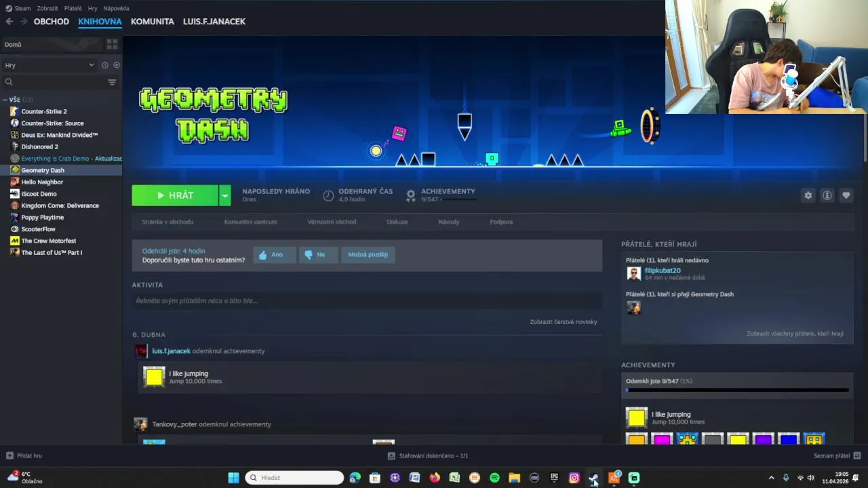The image size is (868, 488).
Task: Open File Explorer from the taskbar
Action: coord(514,478)
